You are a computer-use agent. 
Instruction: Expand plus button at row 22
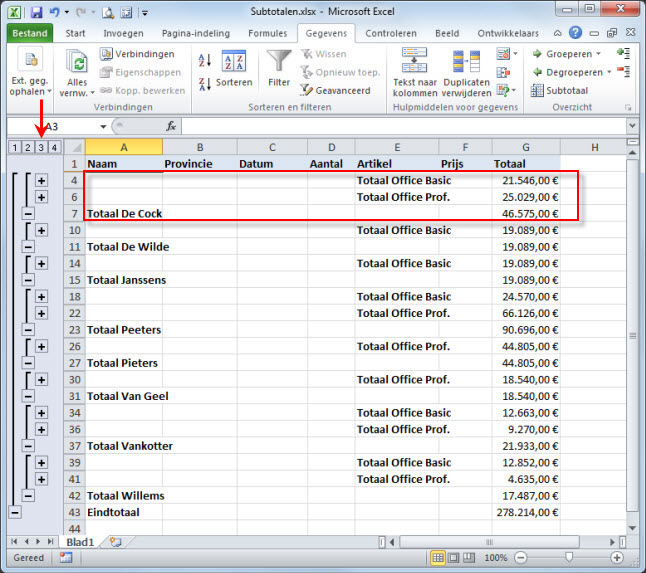41,313
